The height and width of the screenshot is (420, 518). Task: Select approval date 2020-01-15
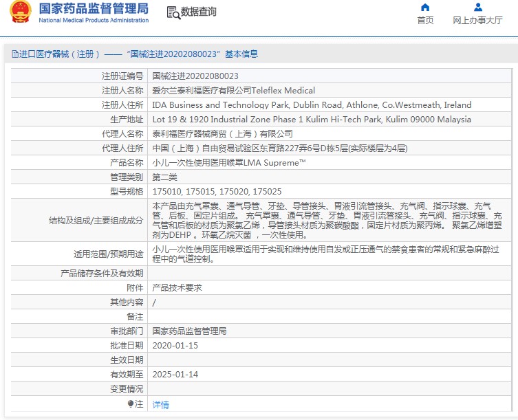point(175,345)
